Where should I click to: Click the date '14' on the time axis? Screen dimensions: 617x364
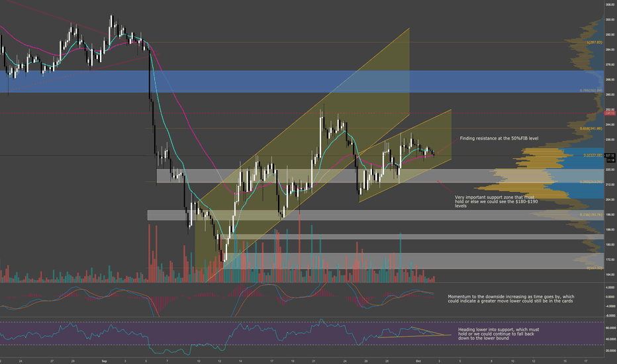(240, 361)
